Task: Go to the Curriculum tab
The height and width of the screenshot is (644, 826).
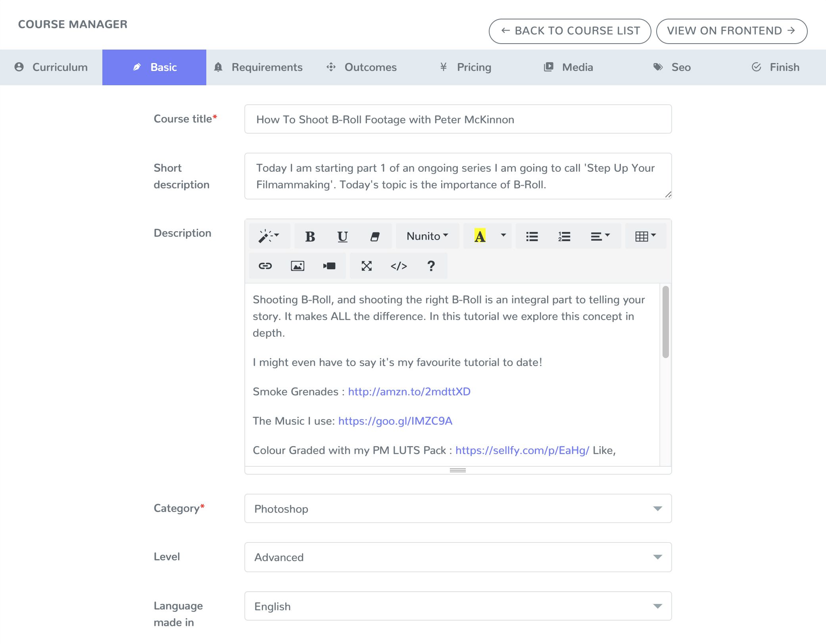Action: pos(51,67)
